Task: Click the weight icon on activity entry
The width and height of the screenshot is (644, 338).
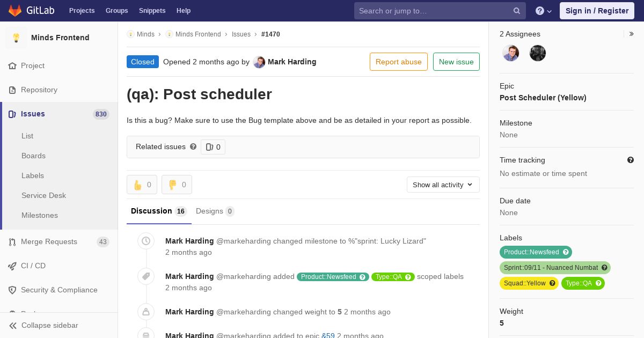Action: click(146, 312)
